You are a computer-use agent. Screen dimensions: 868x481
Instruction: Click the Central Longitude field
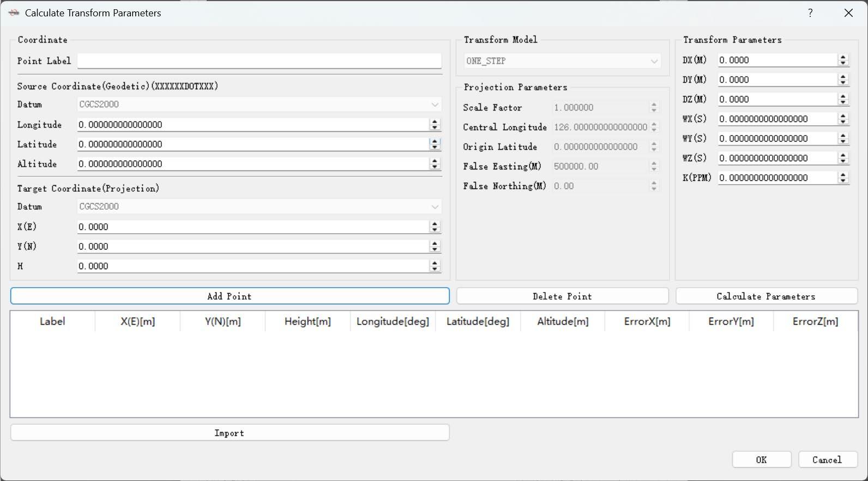point(600,127)
